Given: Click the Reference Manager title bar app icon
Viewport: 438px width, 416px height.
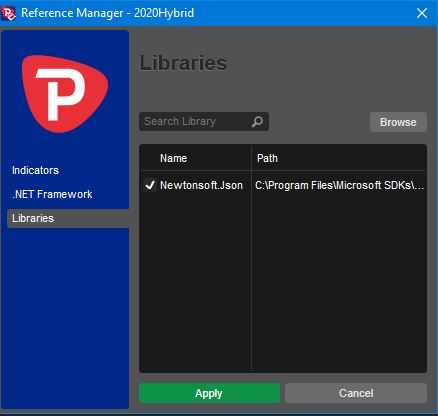Looking at the screenshot, I should (8, 14).
